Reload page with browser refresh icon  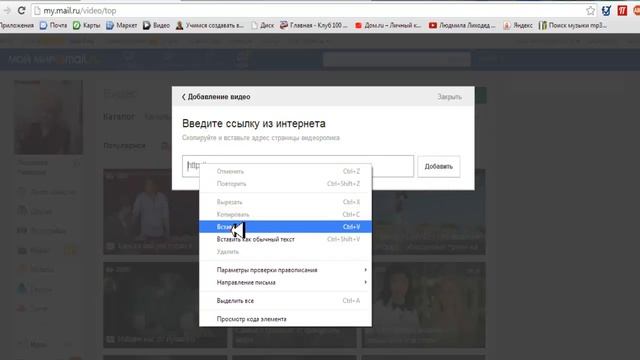(22, 11)
